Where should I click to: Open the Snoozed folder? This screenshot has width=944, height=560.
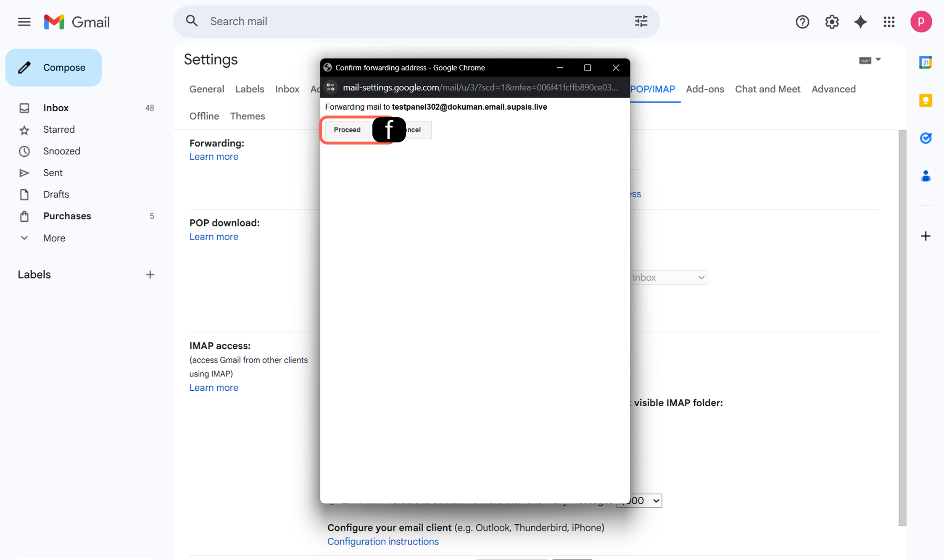[61, 151]
